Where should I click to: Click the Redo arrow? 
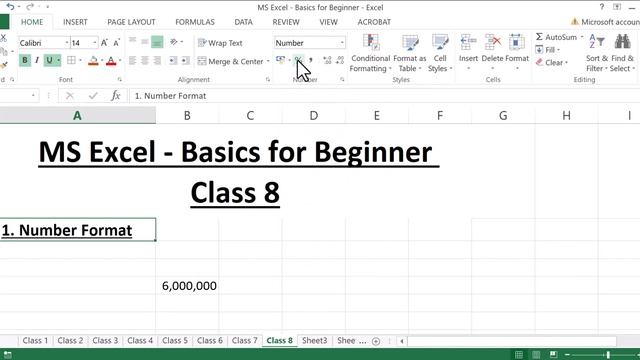pyautogui.click(x=30, y=7)
